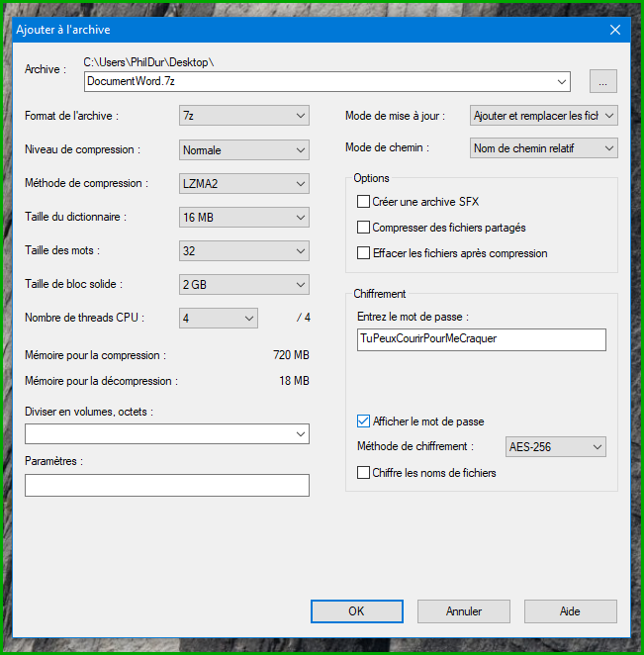
Task: Confirm with the OK button
Action: click(x=357, y=611)
